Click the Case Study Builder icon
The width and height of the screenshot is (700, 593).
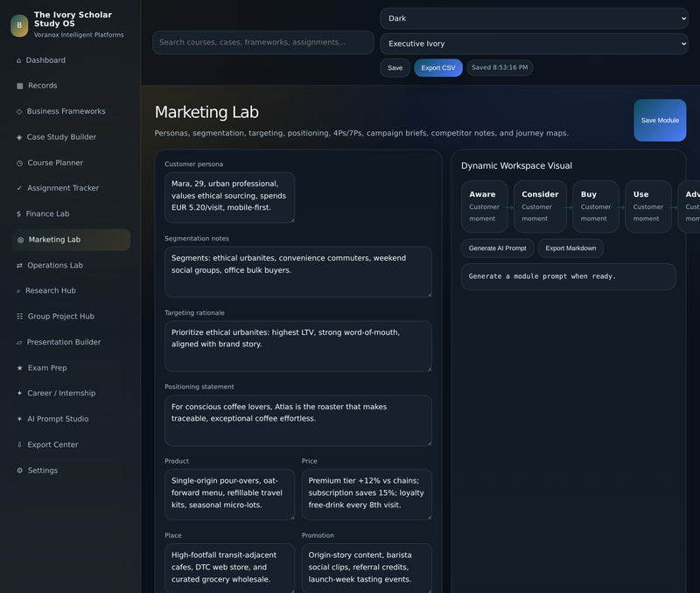pos(19,137)
